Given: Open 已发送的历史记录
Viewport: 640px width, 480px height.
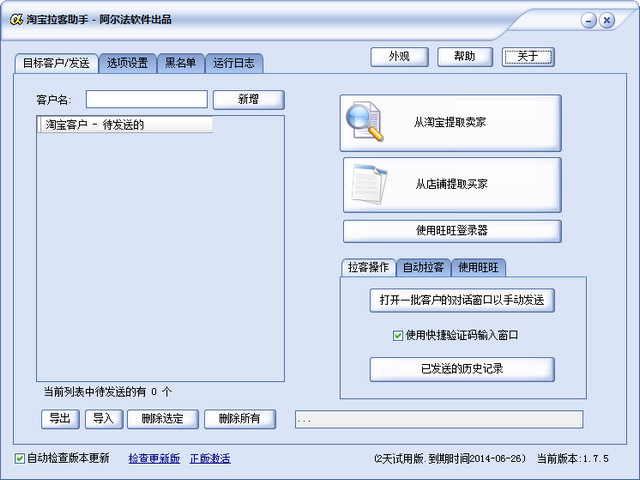Looking at the screenshot, I should pyautogui.click(x=462, y=369).
